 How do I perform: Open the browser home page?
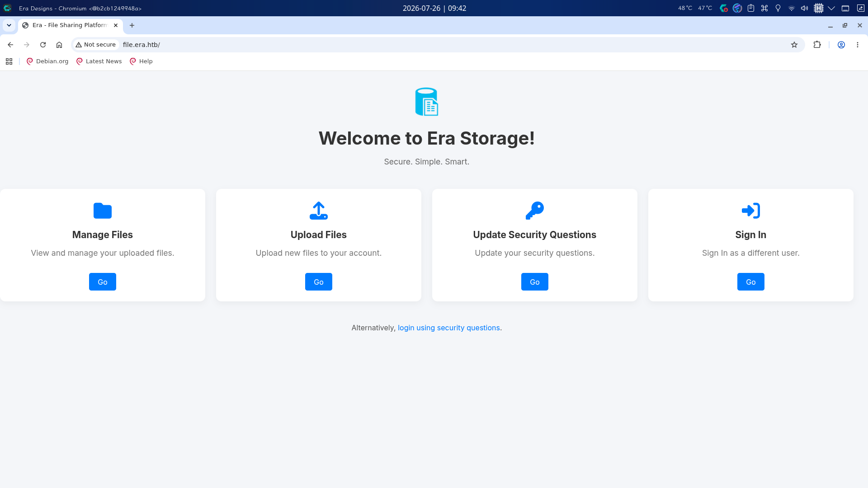coord(59,45)
